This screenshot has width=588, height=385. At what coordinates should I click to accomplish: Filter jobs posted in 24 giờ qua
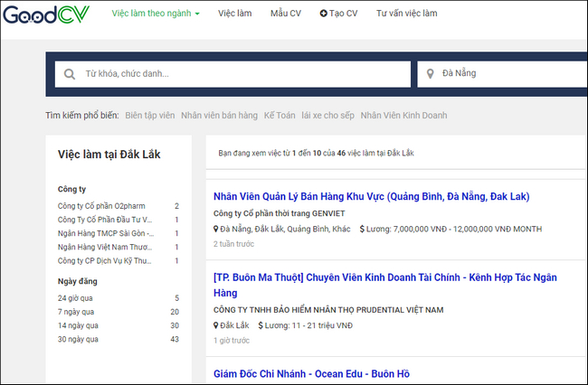tap(74, 297)
